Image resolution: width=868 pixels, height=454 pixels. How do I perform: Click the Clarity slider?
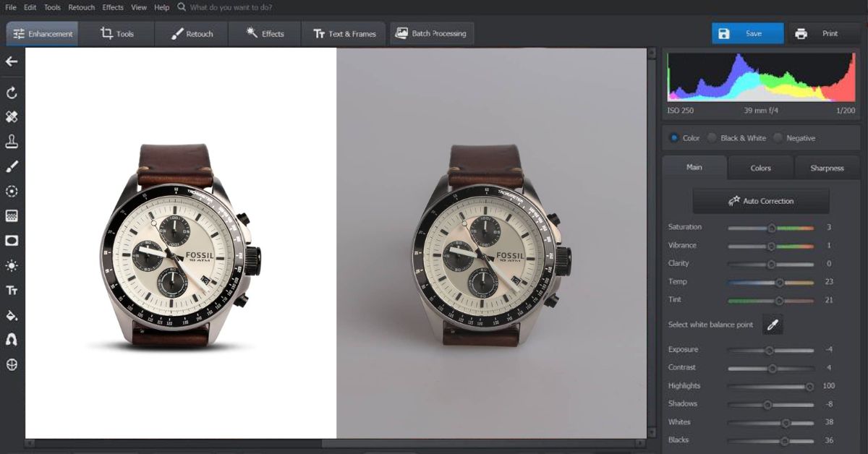tap(771, 264)
